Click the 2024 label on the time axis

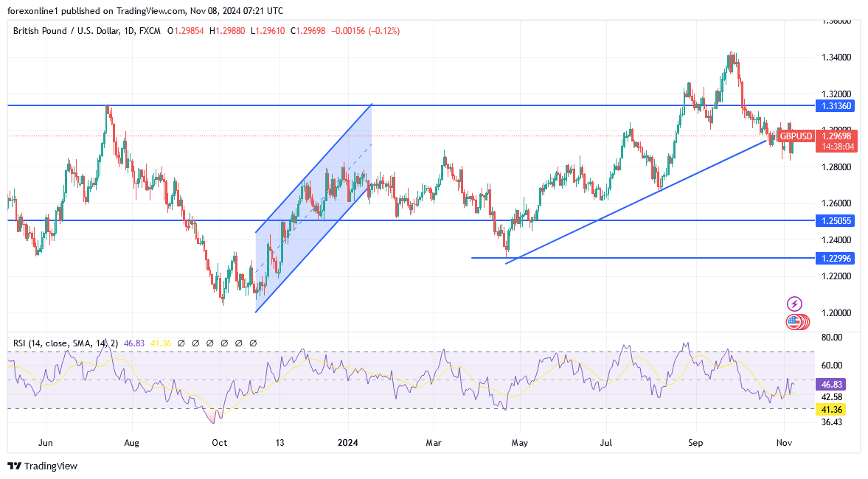(347, 443)
